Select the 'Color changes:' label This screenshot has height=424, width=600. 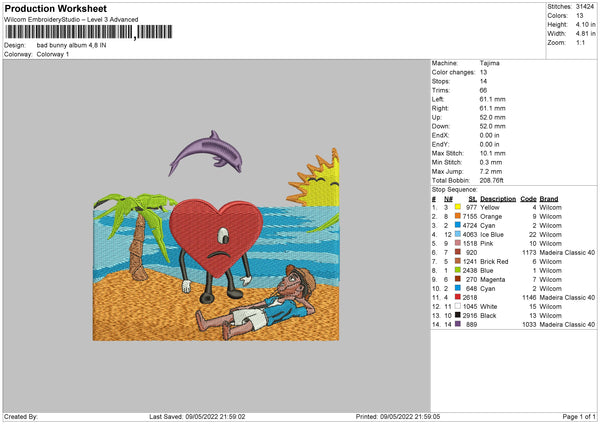tap(453, 72)
